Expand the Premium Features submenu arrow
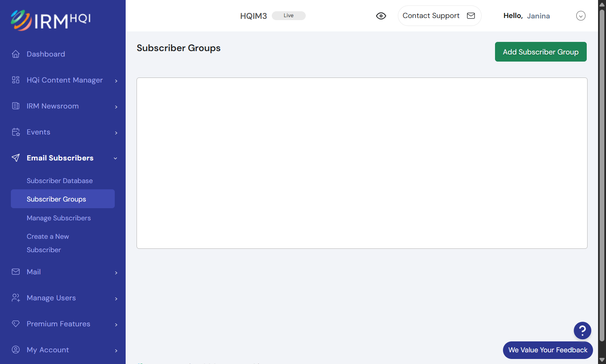This screenshot has width=606, height=364. pyautogui.click(x=116, y=325)
